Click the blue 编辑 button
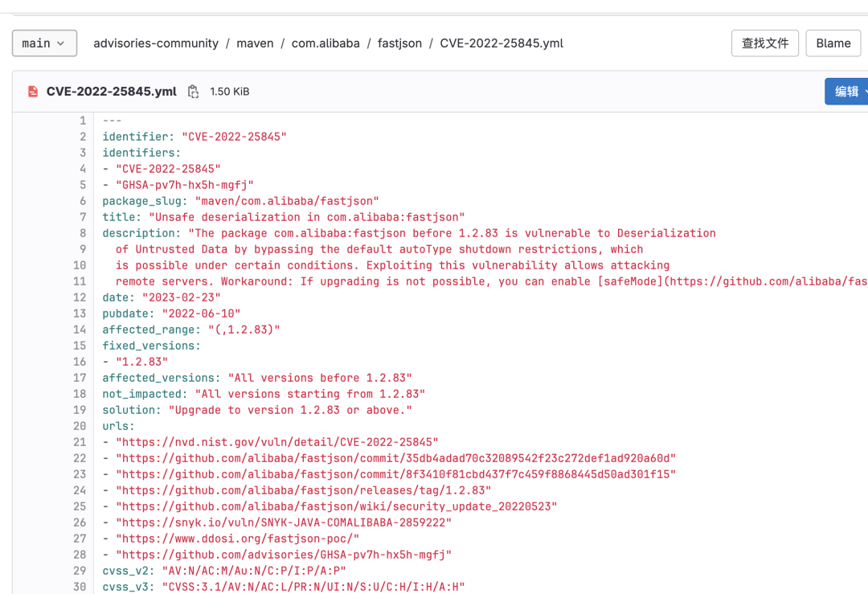 [847, 92]
